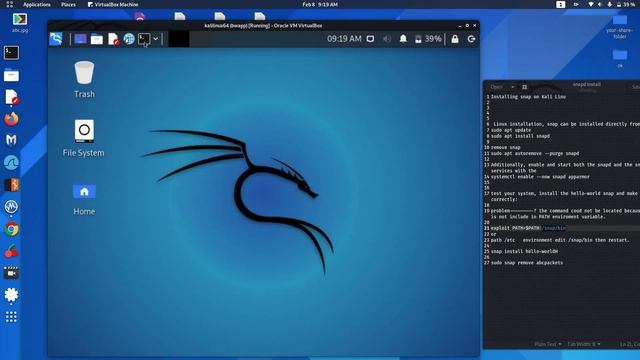Launch Firefox from the host dock
The image size is (640, 360).
pyautogui.click(x=11, y=119)
